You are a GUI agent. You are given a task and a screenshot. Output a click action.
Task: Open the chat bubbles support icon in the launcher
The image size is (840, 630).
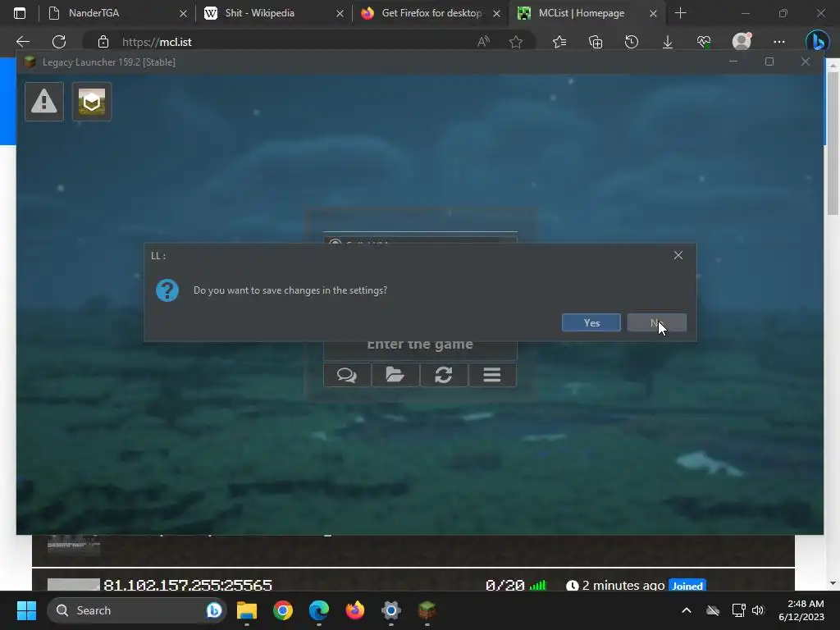point(347,374)
